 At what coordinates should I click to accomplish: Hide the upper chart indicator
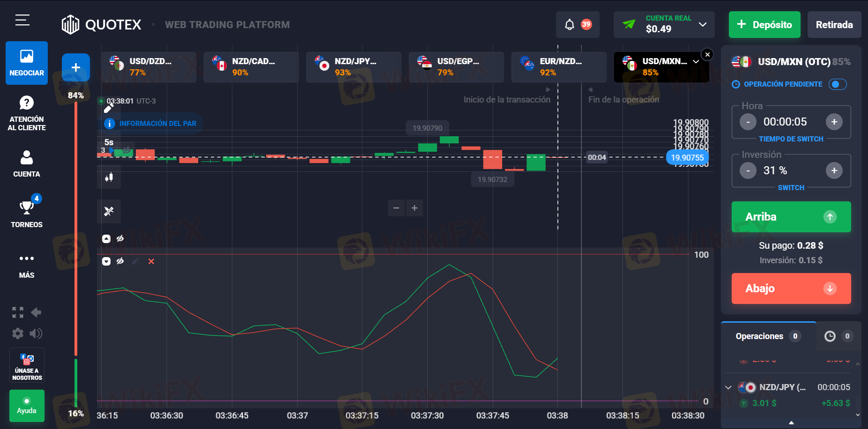[x=120, y=238]
